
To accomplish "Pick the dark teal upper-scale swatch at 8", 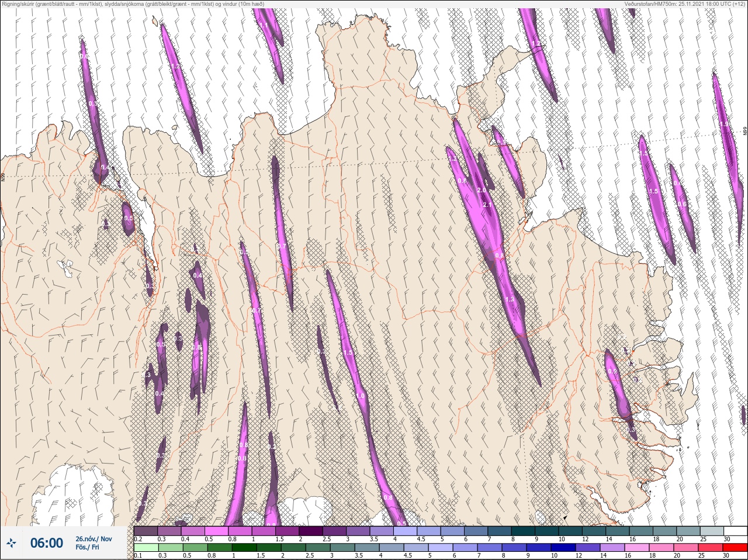I will pyautogui.click(x=523, y=531).
